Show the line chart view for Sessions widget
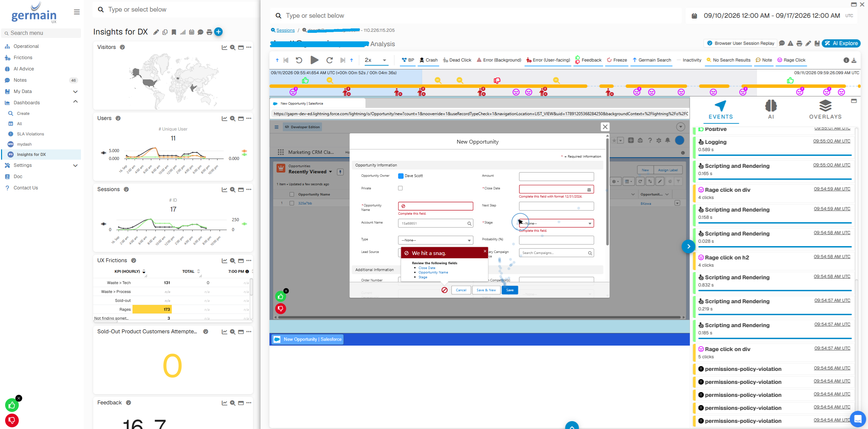The width and height of the screenshot is (868, 429). point(224,190)
